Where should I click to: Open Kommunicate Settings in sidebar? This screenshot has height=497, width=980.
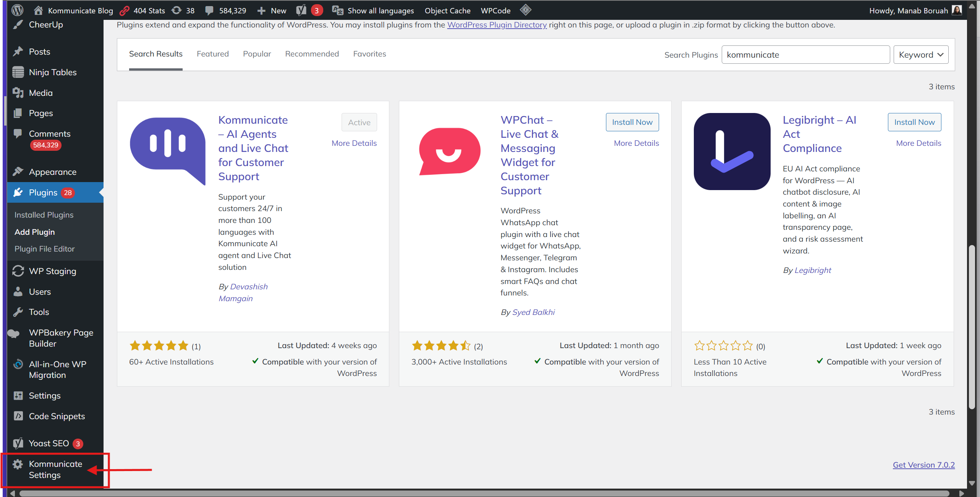(55, 470)
